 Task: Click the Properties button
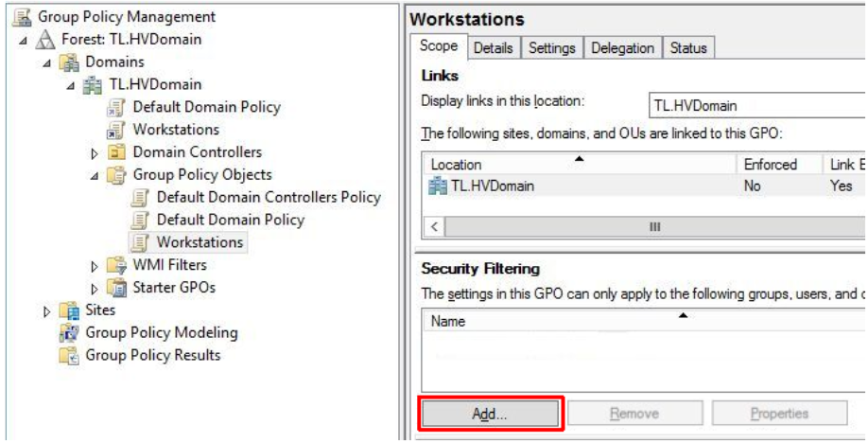point(779,414)
